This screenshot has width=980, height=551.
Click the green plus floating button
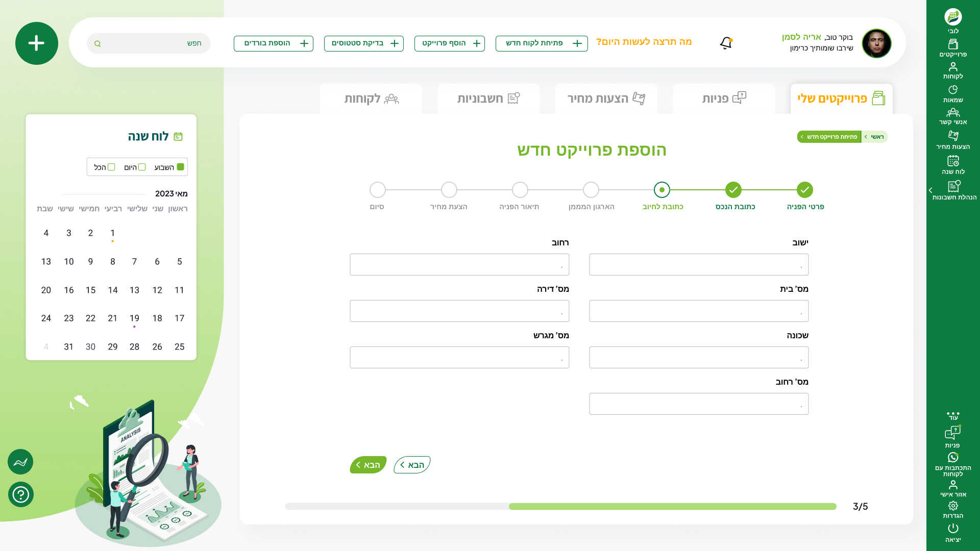pos(37,43)
